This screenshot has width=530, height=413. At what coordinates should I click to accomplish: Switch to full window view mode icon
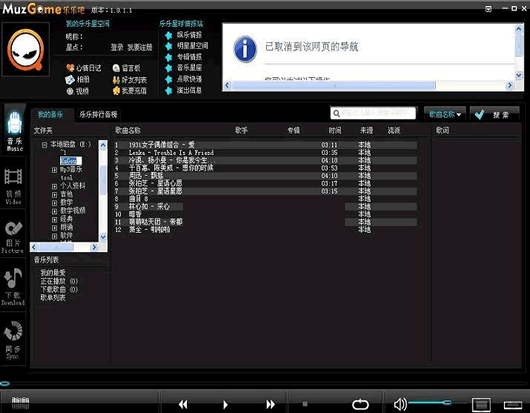click(x=481, y=404)
